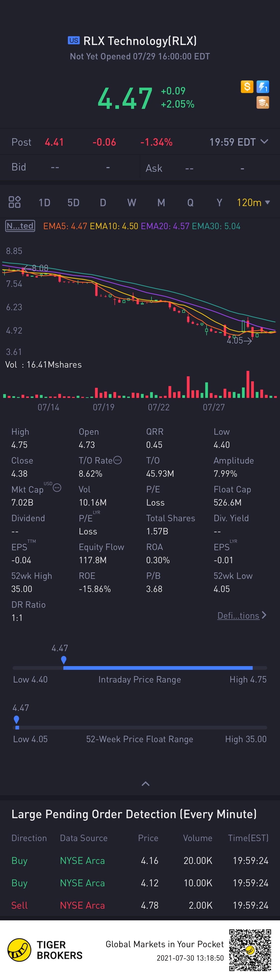280x980 pixels.
Task: Tap the info circle next to T/O Rate
Action: tap(118, 460)
